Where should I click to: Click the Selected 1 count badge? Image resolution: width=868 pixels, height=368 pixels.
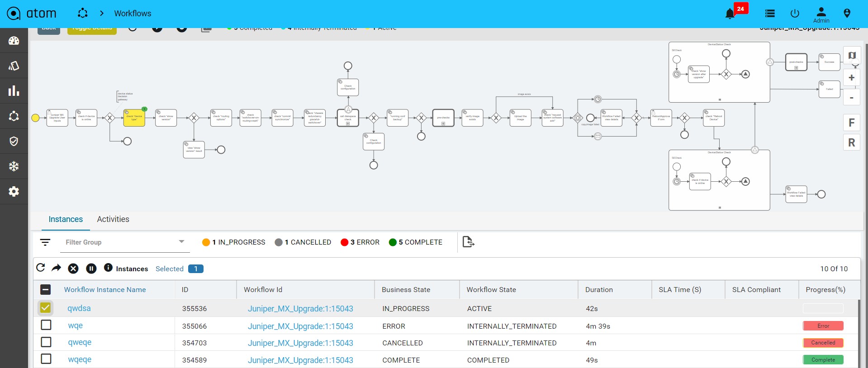tap(196, 269)
